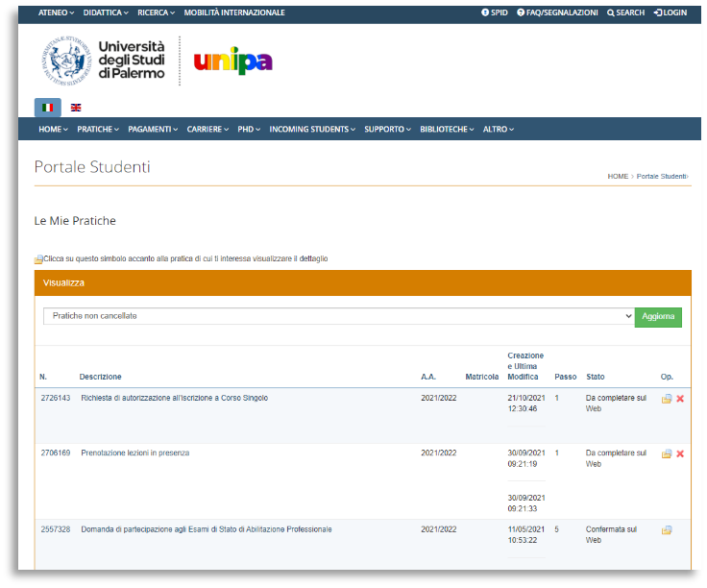Open detail icon for pratica 2706169
Viewport: 707px width, 588px height.
click(x=667, y=453)
